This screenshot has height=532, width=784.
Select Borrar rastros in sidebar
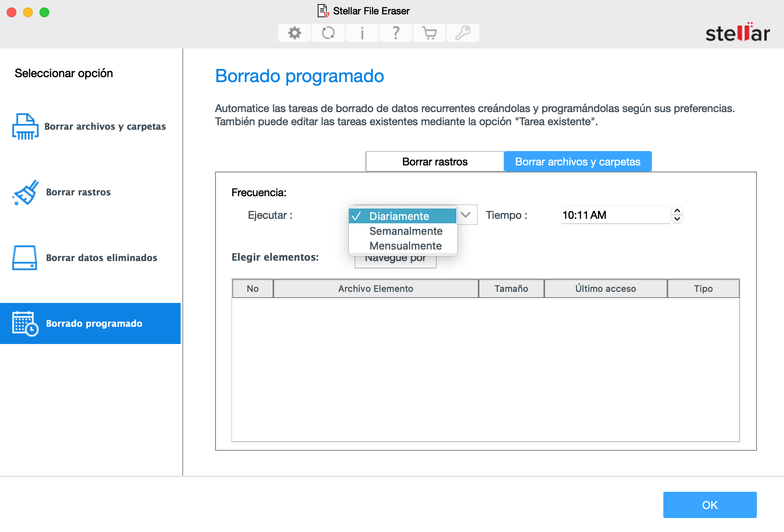pyautogui.click(x=90, y=192)
